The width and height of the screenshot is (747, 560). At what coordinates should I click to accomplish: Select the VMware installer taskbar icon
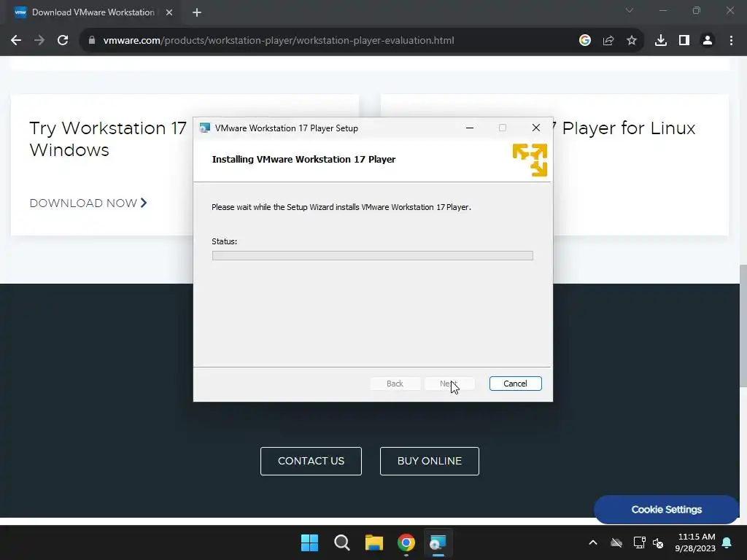[438, 542]
